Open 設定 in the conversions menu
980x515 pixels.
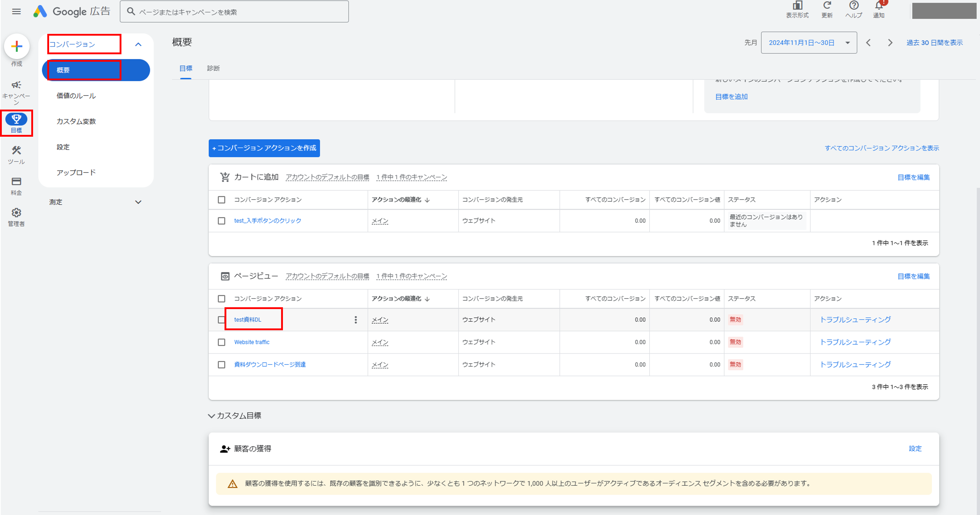click(x=63, y=147)
